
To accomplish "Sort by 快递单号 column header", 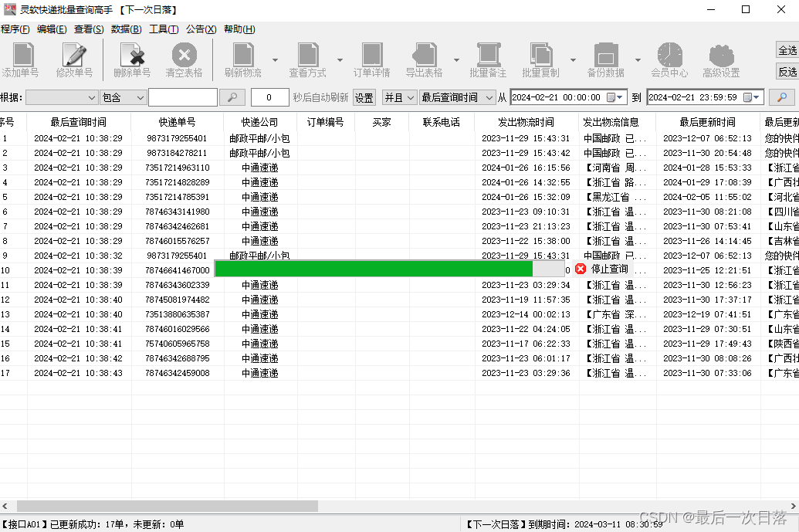I will [x=177, y=122].
